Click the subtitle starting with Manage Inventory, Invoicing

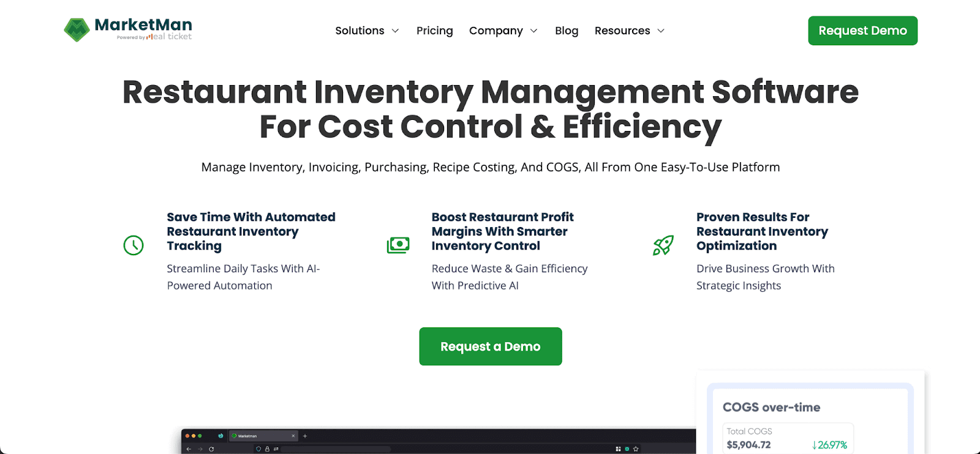491,167
